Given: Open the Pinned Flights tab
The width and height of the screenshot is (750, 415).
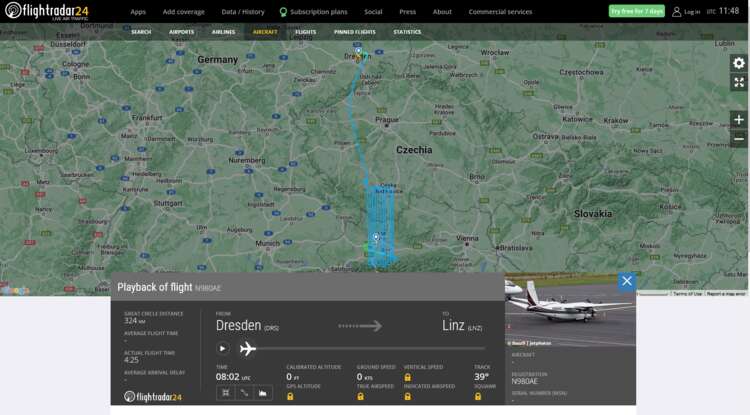Looking at the screenshot, I should [354, 32].
